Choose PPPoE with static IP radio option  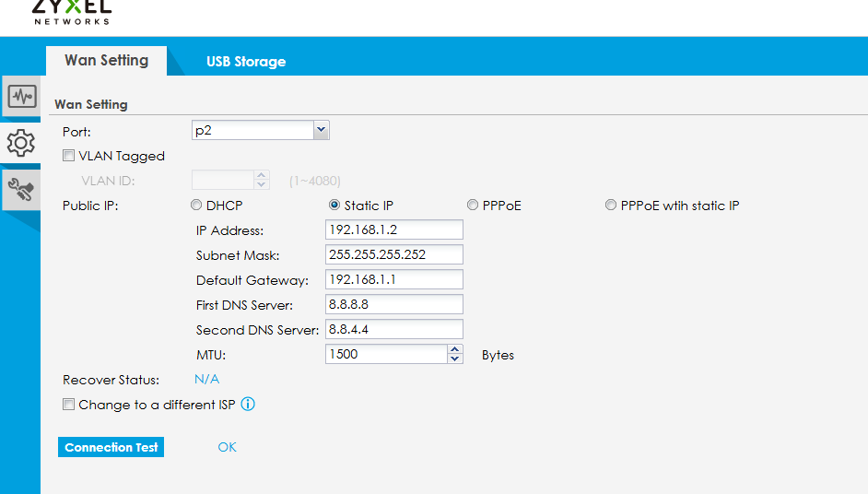click(611, 205)
